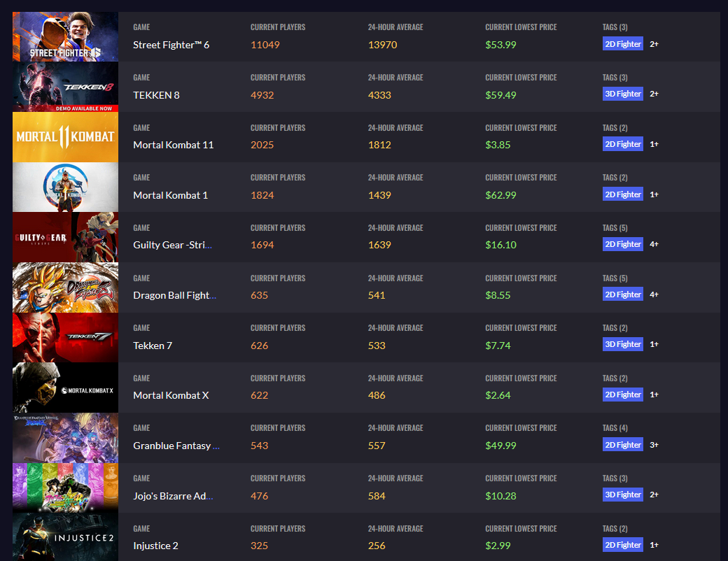The image size is (728, 561).
Task: Click the $53.99 lowest price
Action: (x=500, y=45)
